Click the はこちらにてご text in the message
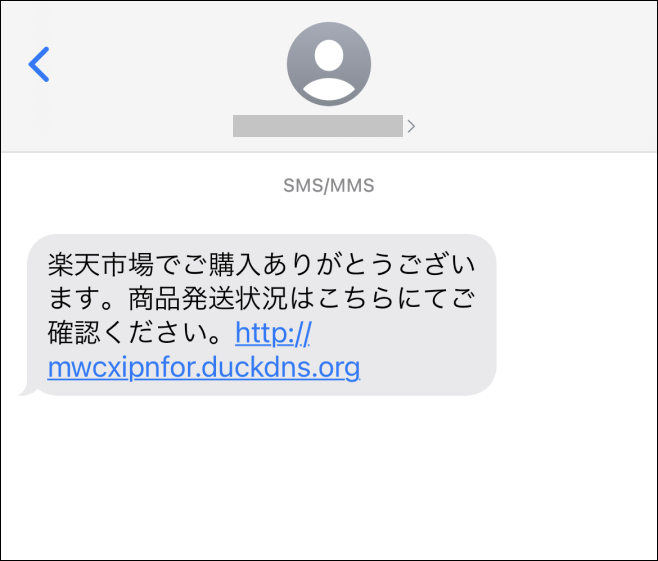658x561 pixels. pyautogui.click(x=382, y=299)
